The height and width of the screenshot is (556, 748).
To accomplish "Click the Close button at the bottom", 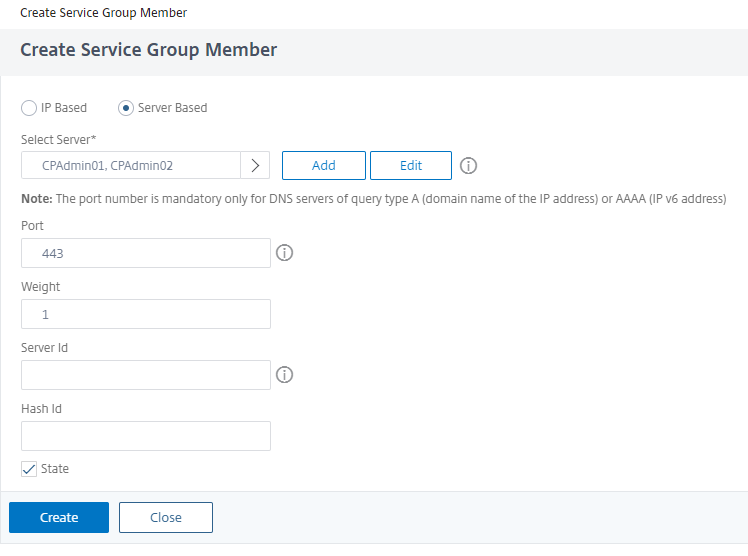I will pos(166,517).
